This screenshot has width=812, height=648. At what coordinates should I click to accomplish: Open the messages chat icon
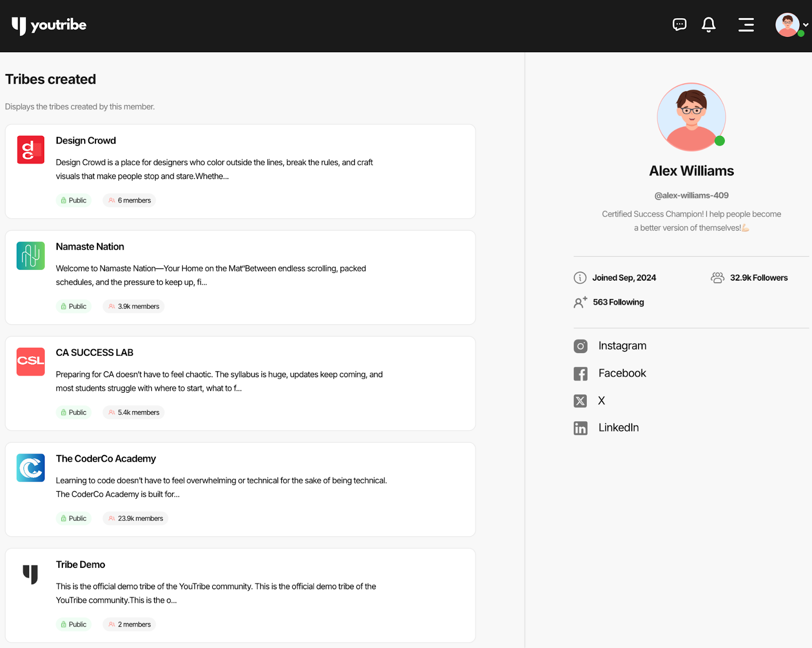pyautogui.click(x=679, y=24)
